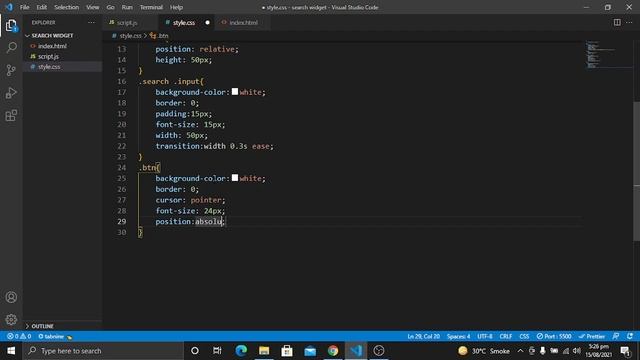Viewport: 640px width, 360px height.
Task: Click UTF-8 encoding selector
Action: 485,336
